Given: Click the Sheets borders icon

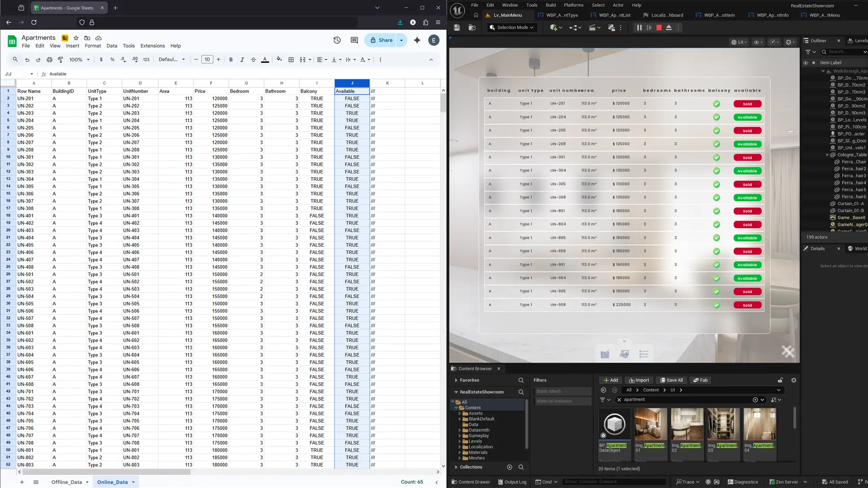Looking at the screenshot, I should (x=291, y=60).
